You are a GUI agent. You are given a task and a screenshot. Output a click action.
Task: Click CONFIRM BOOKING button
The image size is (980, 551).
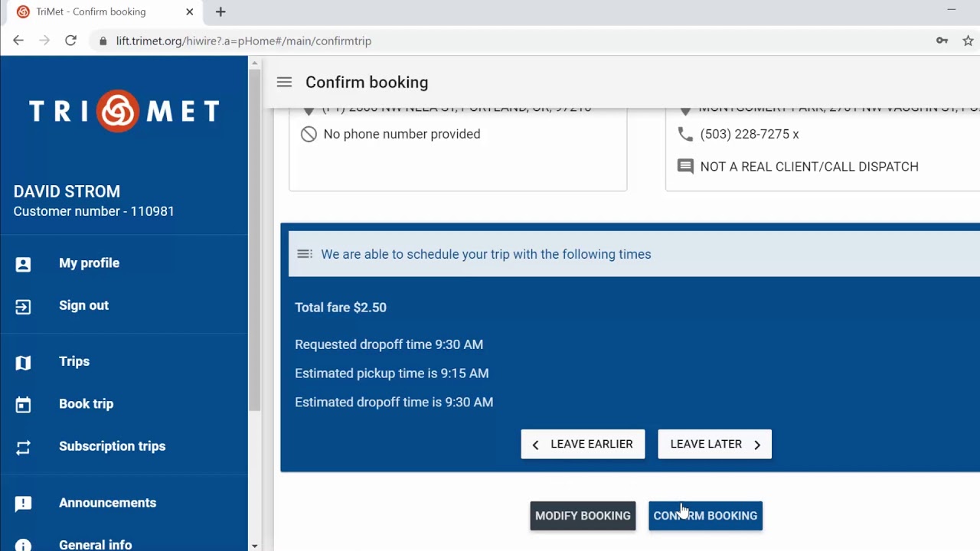coord(705,516)
